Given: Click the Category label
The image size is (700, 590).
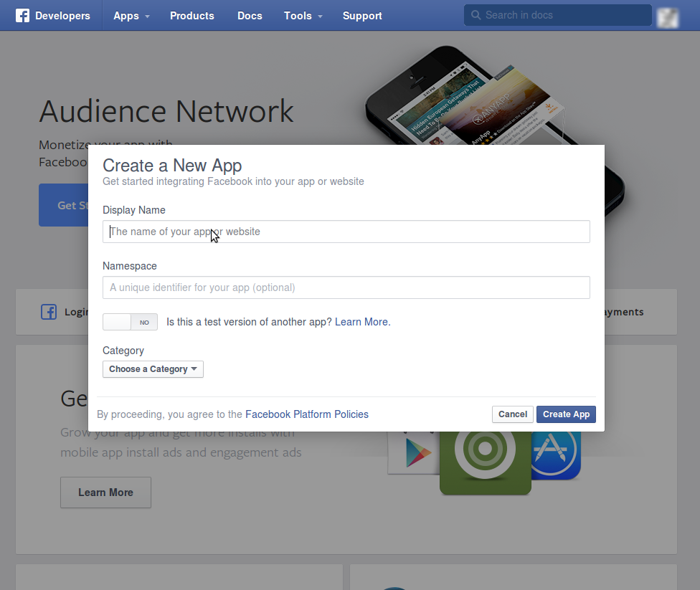Looking at the screenshot, I should 123,351.
